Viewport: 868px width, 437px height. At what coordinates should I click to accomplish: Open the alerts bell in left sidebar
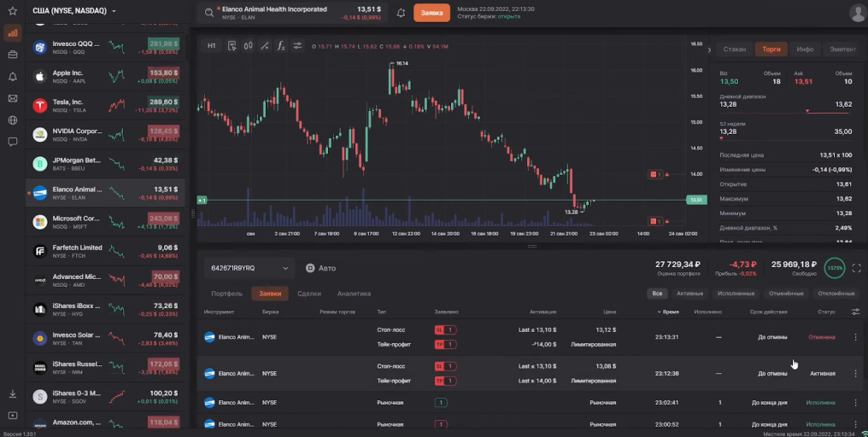click(x=13, y=77)
